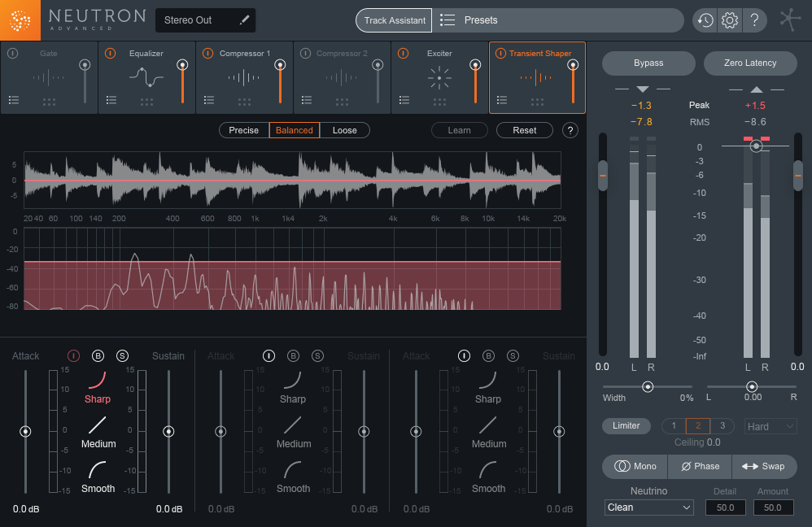Choose limiter mode 1

[x=674, y=425]
